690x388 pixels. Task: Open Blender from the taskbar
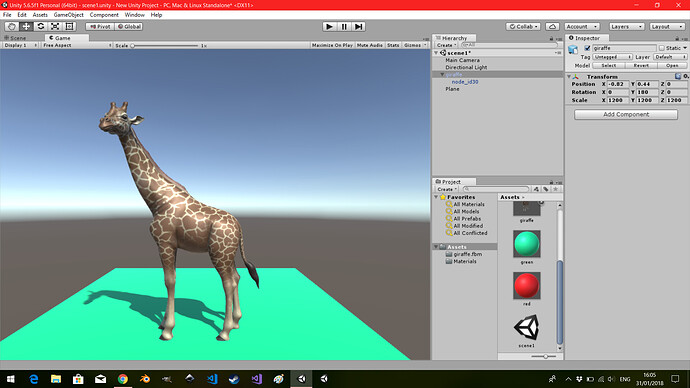click(144, 379)
